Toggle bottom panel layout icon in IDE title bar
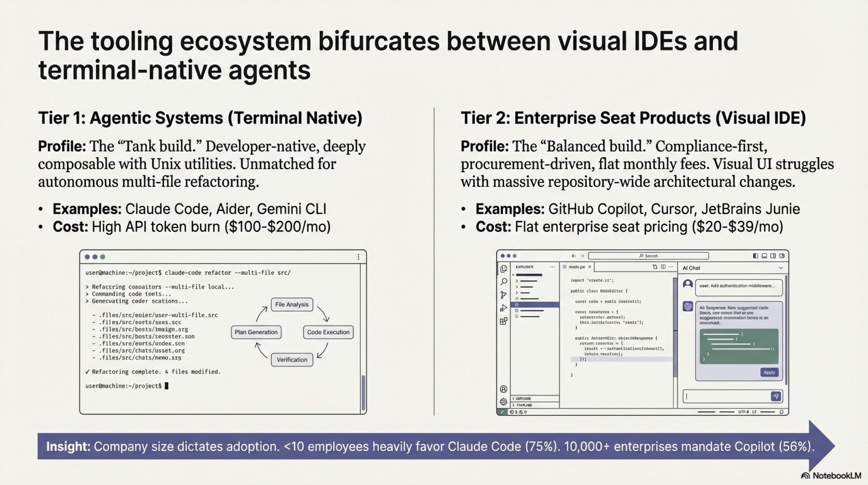Viewport: 868px width, 485px height. (x=764, y=256)
